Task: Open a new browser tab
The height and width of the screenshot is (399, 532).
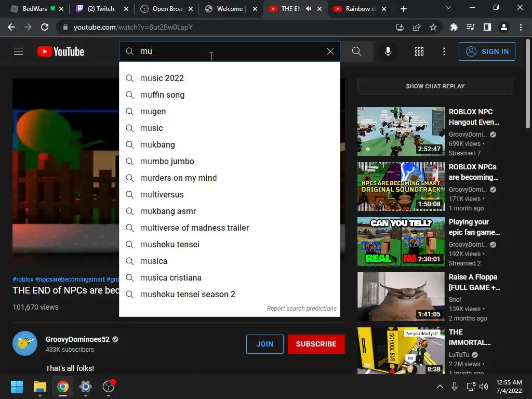Action: coord(403,9)
